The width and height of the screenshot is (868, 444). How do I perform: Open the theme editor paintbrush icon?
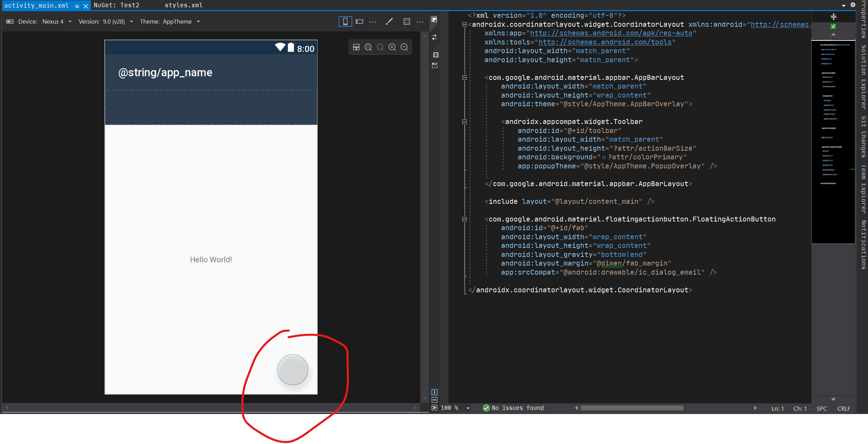coord(389,21)
